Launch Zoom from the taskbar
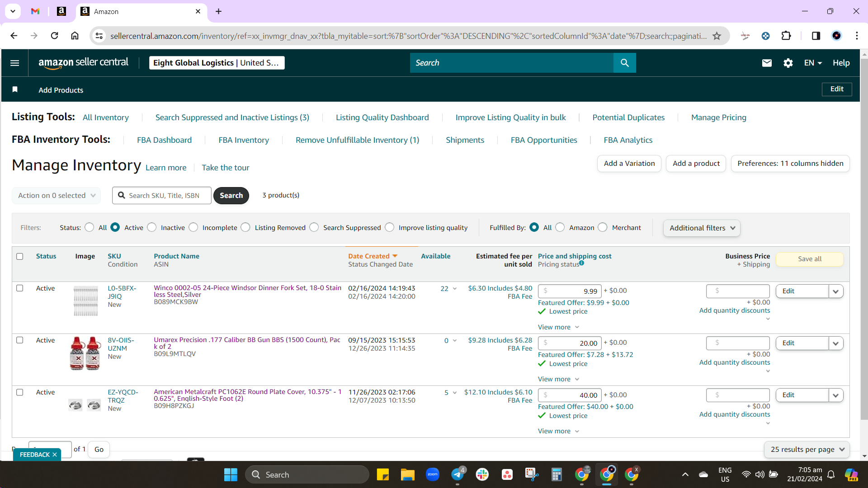 click(433, 474)
